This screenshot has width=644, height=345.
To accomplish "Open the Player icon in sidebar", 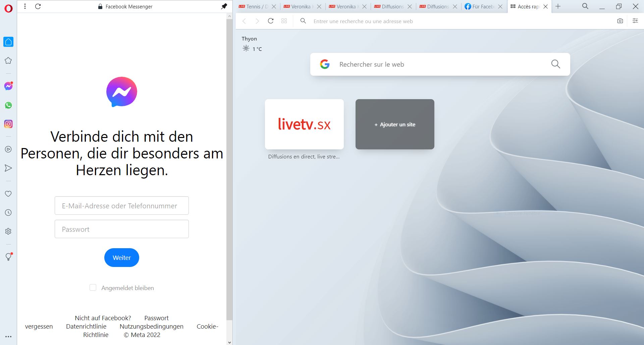I will pyautogui.click(x=8, y=149).
